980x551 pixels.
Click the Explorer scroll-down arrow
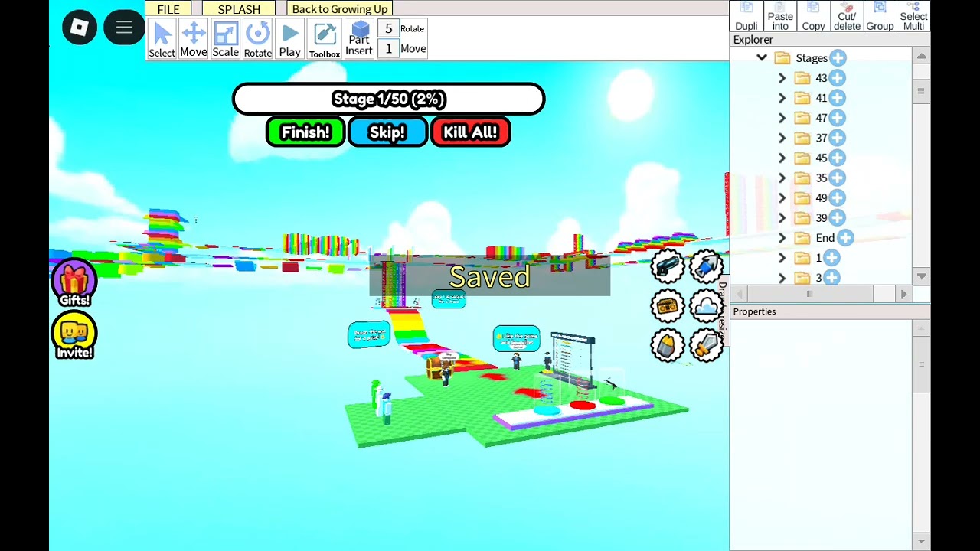tap(921, 276)
